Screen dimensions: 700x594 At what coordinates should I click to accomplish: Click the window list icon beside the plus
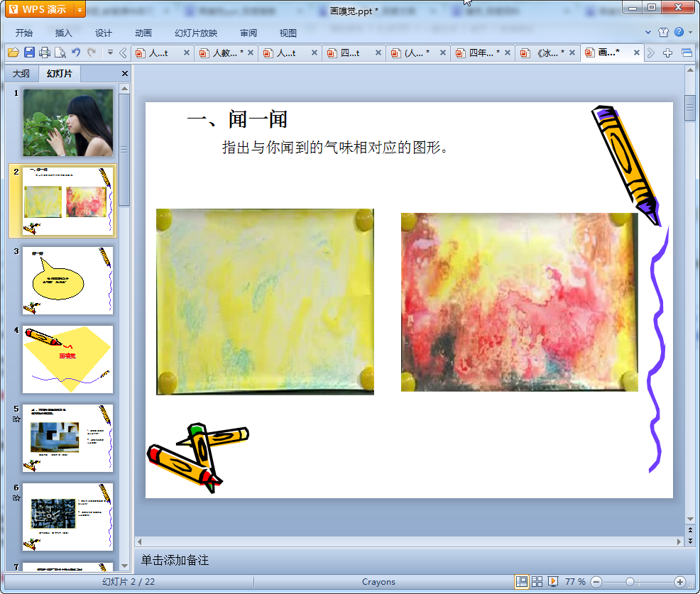(x=687, y=53)
